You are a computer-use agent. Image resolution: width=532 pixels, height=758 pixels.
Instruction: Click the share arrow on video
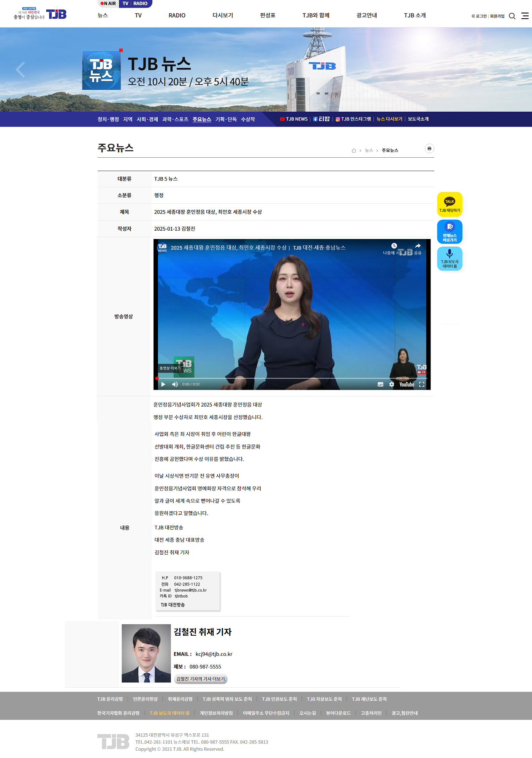coord(418,246)
